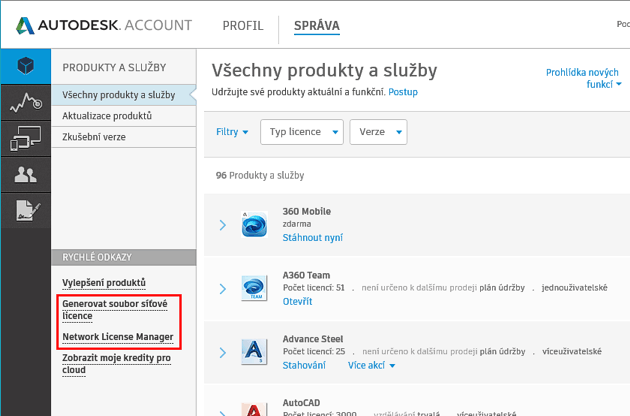Expand the A360 Team row chevron
Image resolution: width=630 pixels, height=416 pixels.
[223, 289]
